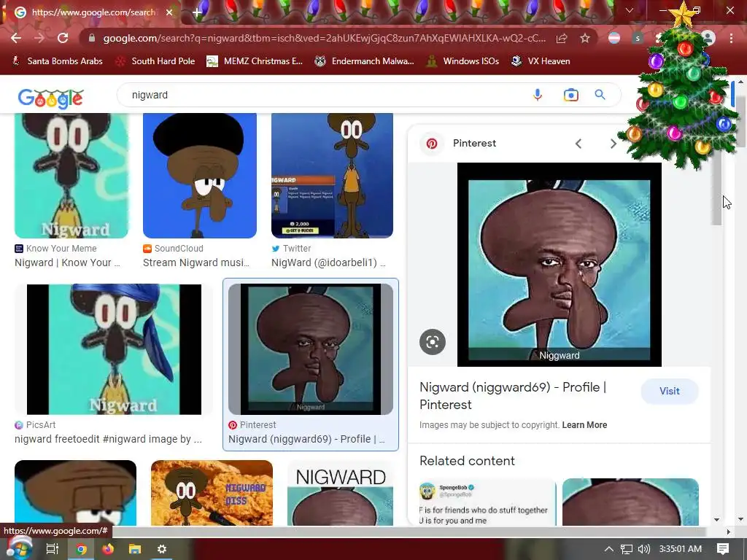The image size is (747, 560).
Task: Open the SpongeBob tweet related content card
Action: tap(487, 502)
